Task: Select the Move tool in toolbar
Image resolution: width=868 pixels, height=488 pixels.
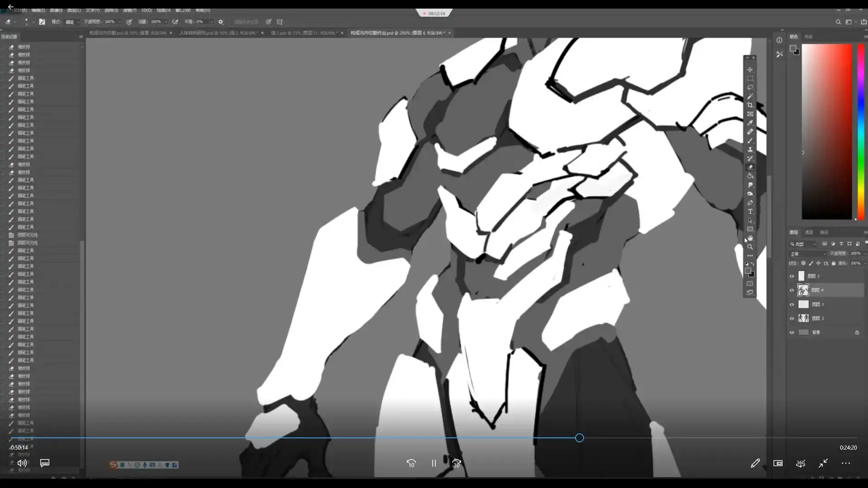Action: 750,70
